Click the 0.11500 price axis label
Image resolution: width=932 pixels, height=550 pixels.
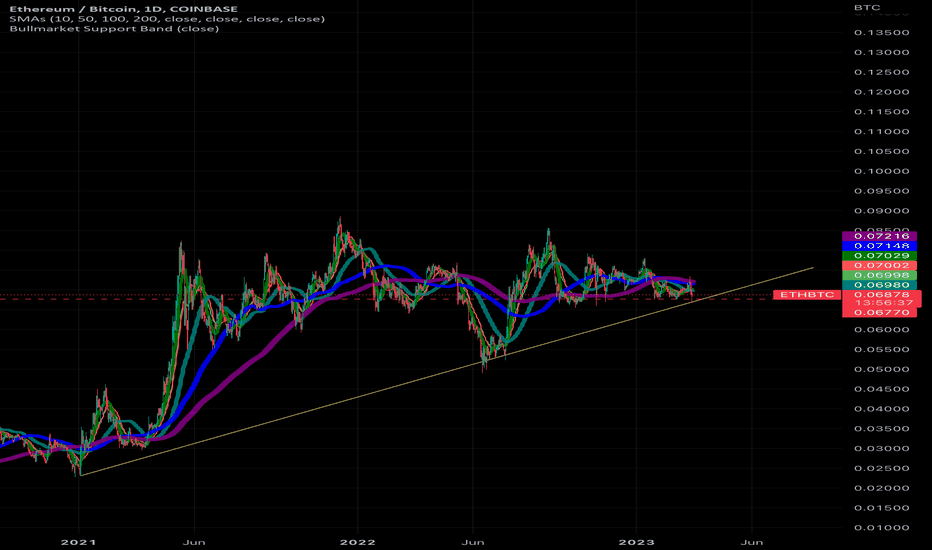881,112
